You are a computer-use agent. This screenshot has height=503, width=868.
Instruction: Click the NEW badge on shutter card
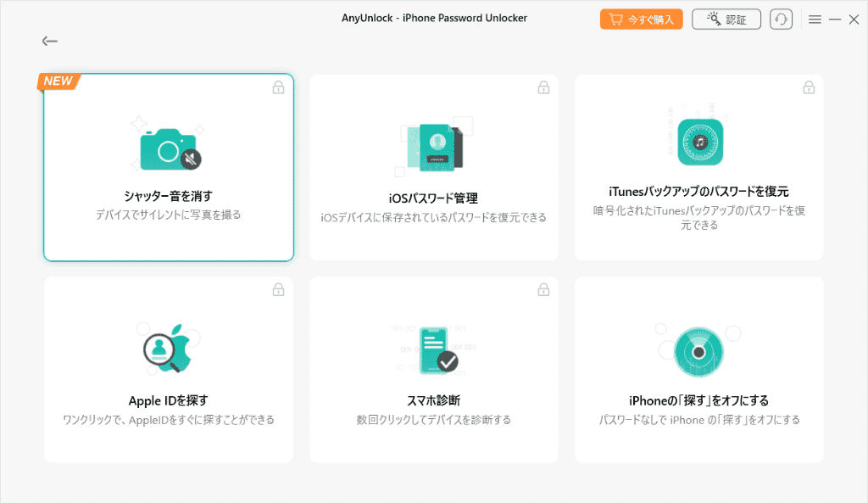(x=58, y=81)
